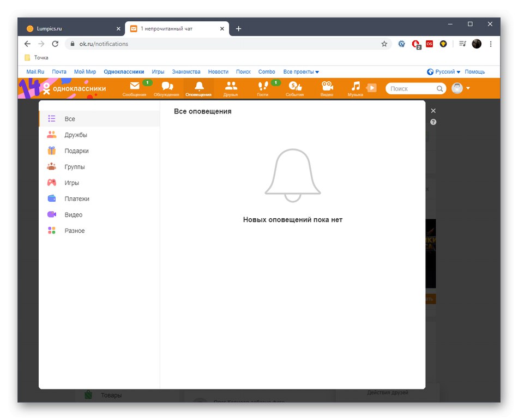Open the Русский language dropdown
This screenshot has height=420, width=518.
444,71
